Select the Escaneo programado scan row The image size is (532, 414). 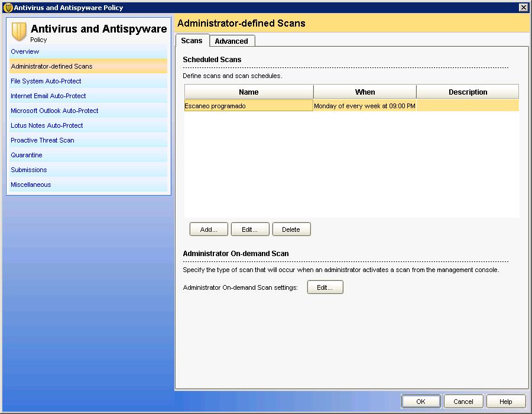(x=248, y=106)
